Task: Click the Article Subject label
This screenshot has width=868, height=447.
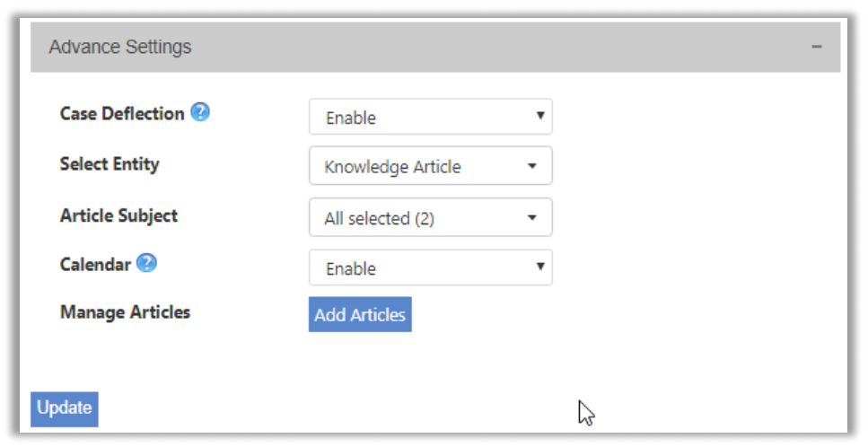Action: [x=119, y=215]
